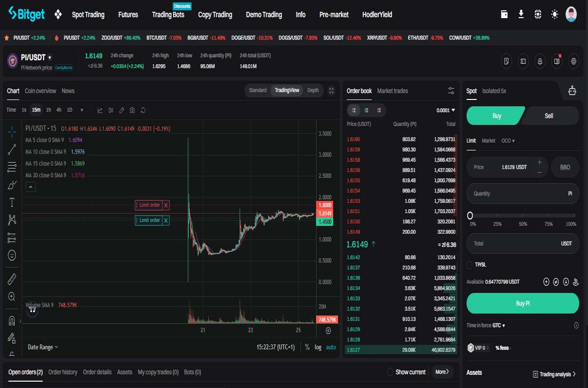
Task: Open the Order history tab
Action: click(x=63, y=372)
